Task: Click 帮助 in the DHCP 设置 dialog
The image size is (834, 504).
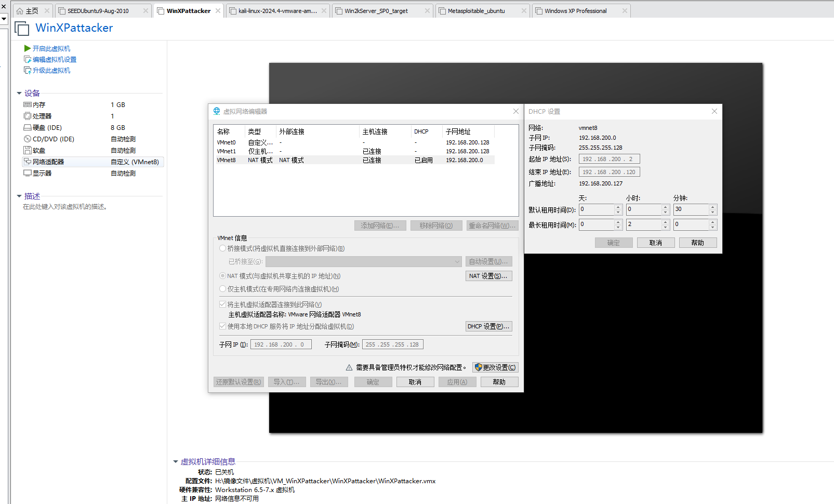Action: 698,243
